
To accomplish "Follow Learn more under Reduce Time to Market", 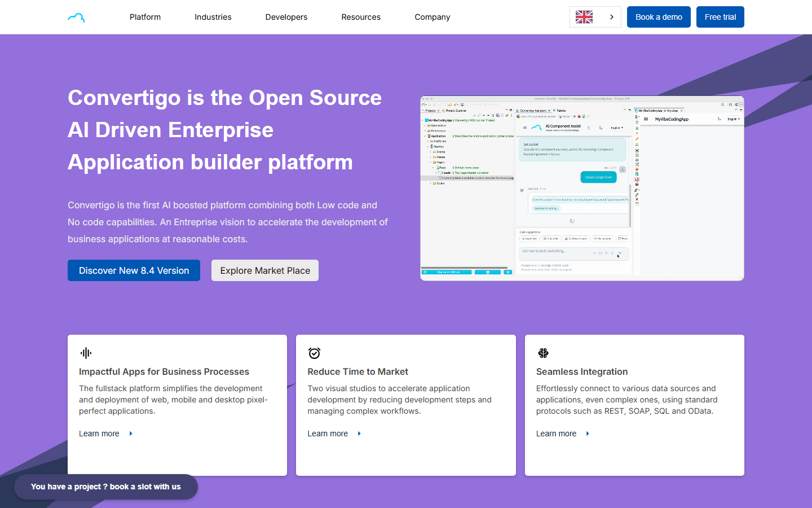I will [x=328, y=433].
